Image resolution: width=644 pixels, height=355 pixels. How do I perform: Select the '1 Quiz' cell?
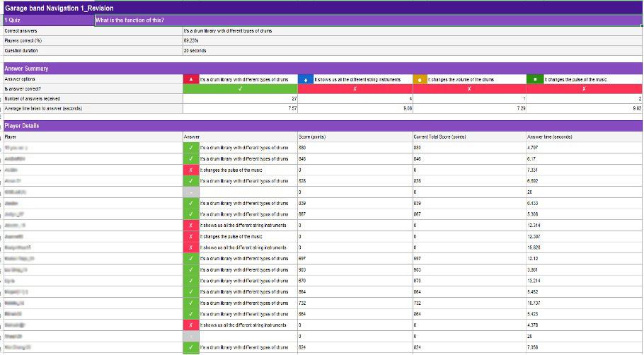coord(49,20)
